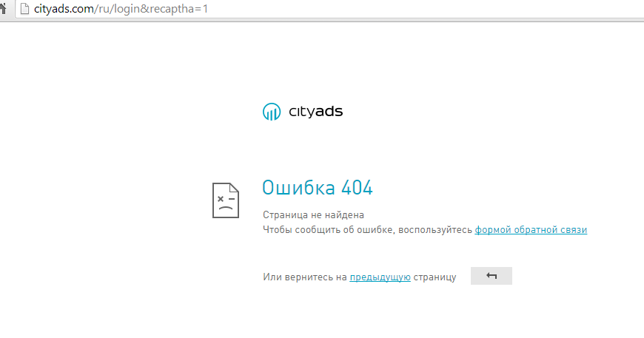This screenshot has width=644, height=338.
Task: Click the "Страница не найдена" text
Action: coord(313,215)
